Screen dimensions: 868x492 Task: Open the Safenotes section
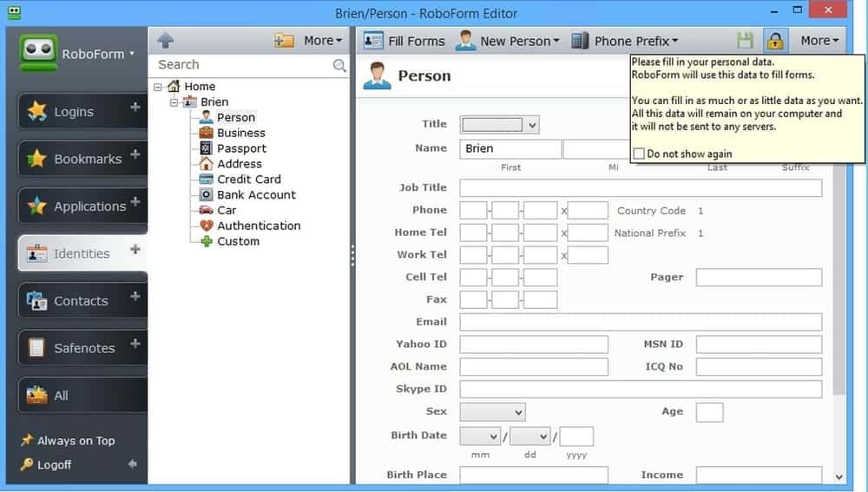pos(84,348)
